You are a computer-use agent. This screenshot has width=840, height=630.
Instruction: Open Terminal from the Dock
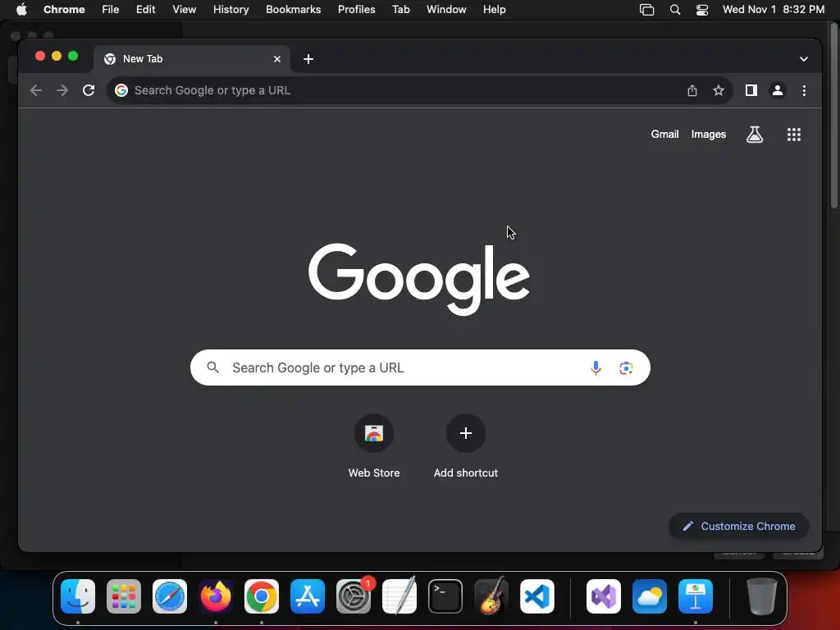click(x=445, y=596)
